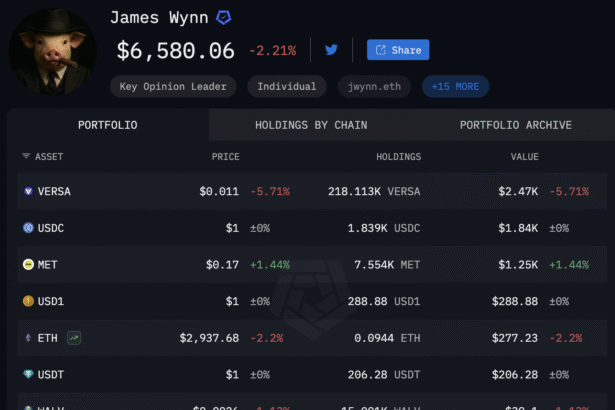
Task: Expand the +15 MORE tags
Action: point(455,87)
